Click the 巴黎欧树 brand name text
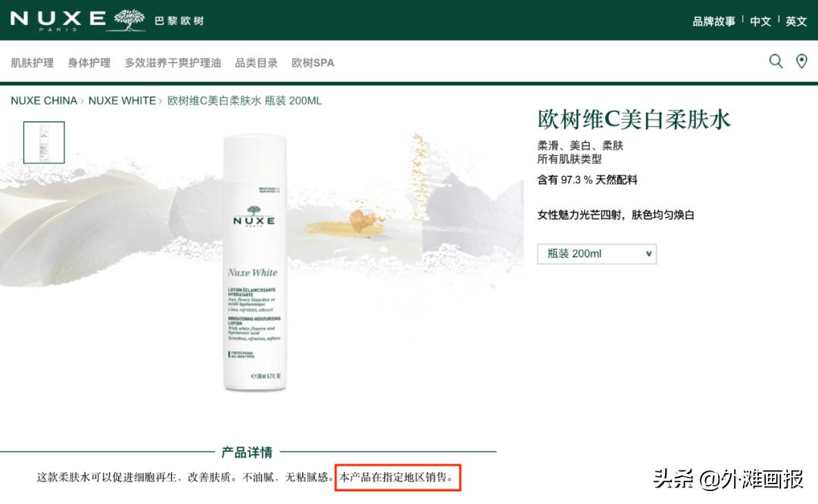 coord(179,21)
